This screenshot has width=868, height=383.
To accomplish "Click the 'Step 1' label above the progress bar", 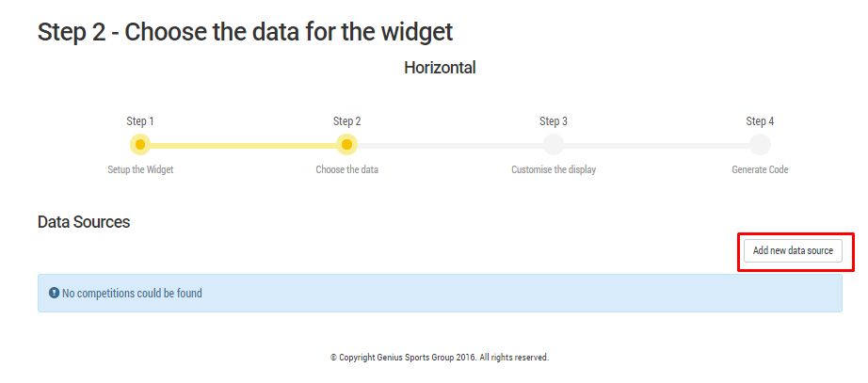I will (140, 121).
